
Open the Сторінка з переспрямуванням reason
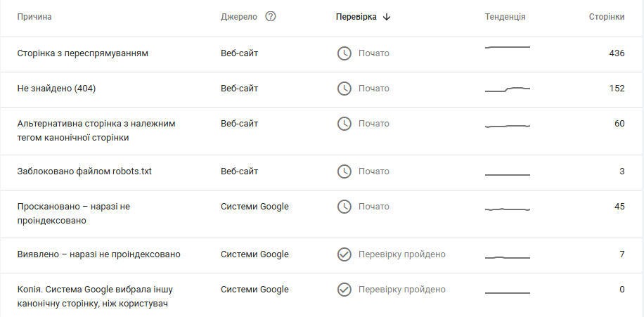(x=82, y=53)
